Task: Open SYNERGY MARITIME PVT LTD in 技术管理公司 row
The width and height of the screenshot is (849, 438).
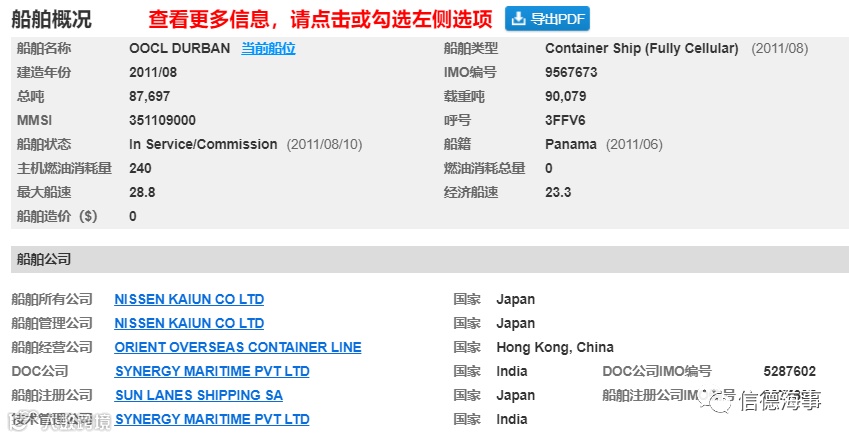Action: pos(212,419)
